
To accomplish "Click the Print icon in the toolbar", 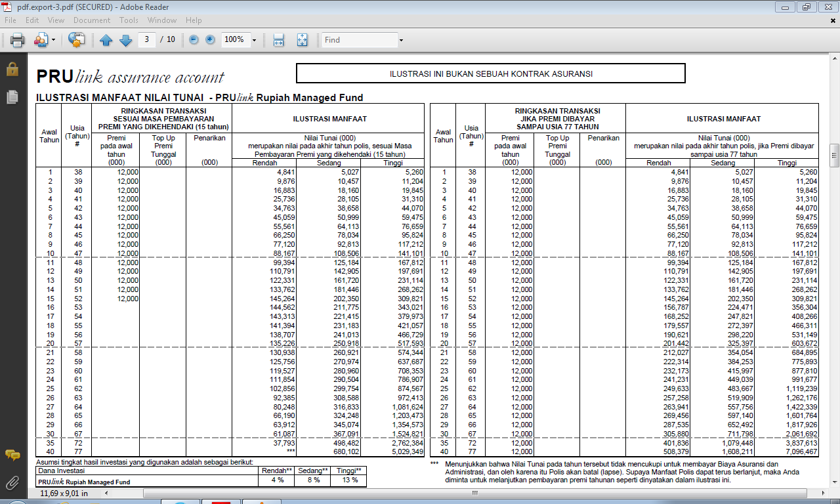I will click(x=17, y=40).
